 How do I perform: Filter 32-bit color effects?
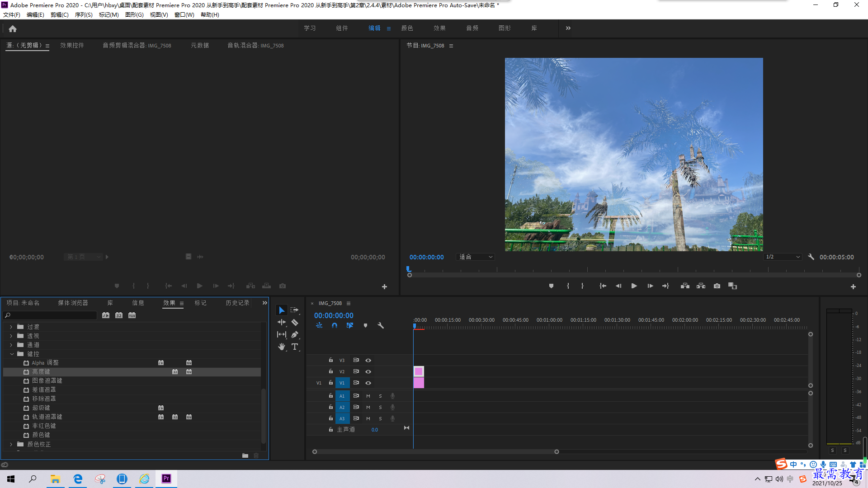pyautogui.click(x=119, y=315)
